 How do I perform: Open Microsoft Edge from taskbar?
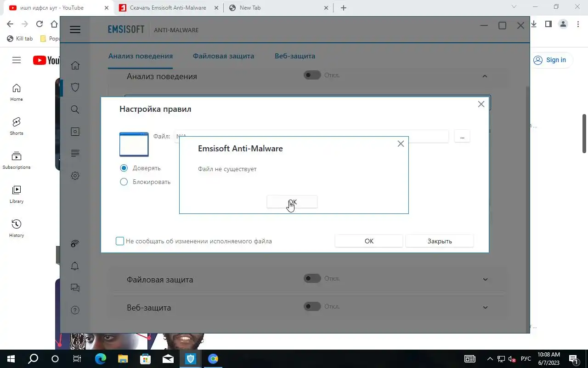[100, 359]
